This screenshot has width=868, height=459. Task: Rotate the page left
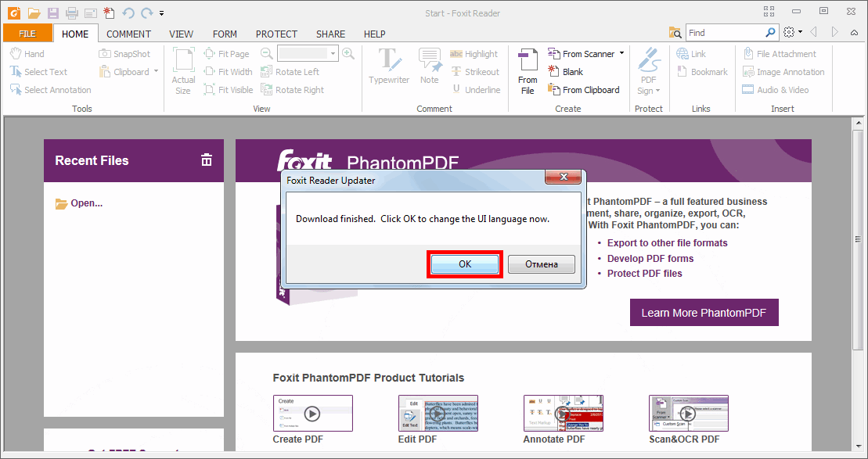(x=290, y=72)
